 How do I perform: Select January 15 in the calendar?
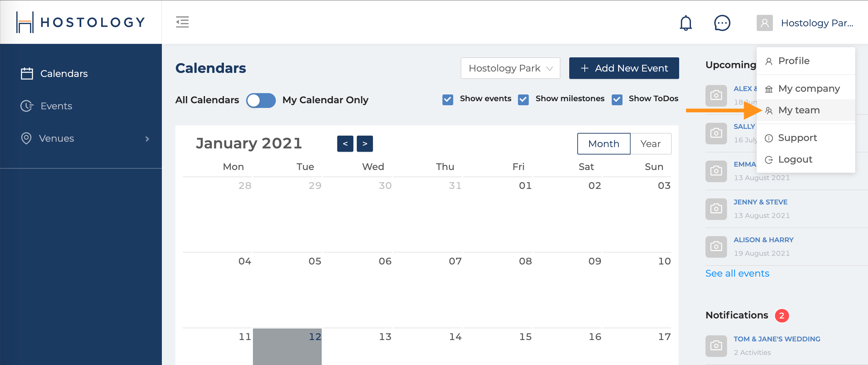pos(497,347)
